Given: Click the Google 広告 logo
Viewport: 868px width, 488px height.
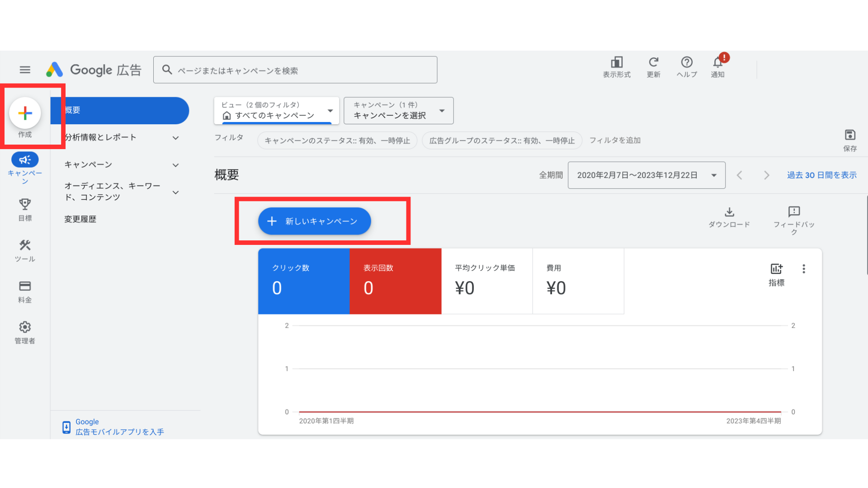Looking at the screenshot, I should 94,70.
